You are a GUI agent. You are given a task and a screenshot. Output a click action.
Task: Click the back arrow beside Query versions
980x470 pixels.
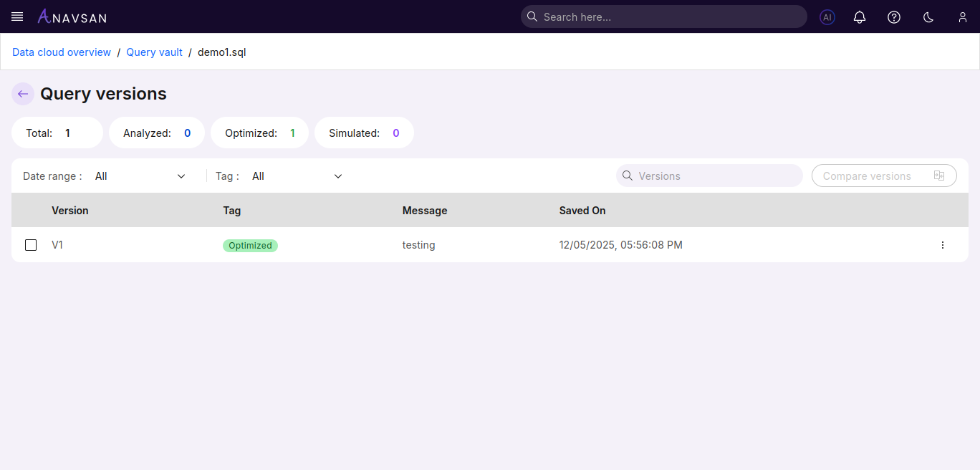click(x=22, y=94)
